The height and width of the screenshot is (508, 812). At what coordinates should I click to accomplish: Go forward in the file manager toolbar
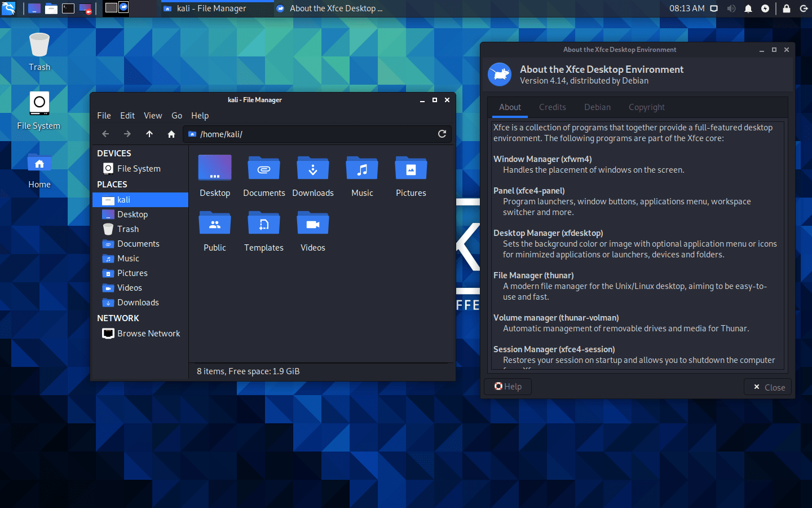point(127,134)
